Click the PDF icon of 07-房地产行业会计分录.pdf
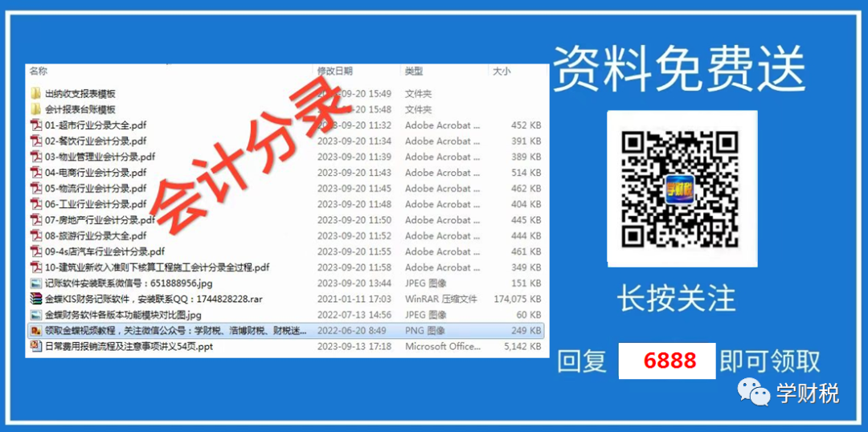Image resolution: width=868 pixels, height=432 pixels. (36, 219)
